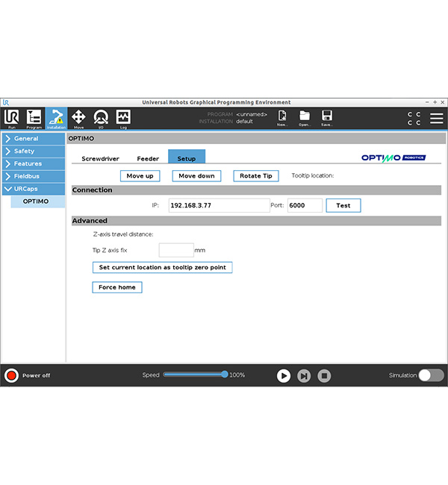
Task: Click the Z-axis travel distance label
Action: (123, 234)
